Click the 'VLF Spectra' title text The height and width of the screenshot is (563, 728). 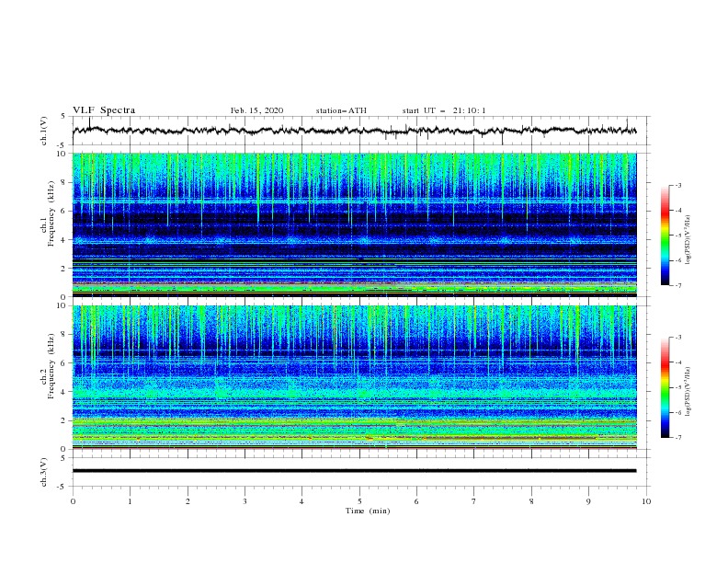point(104,110)
